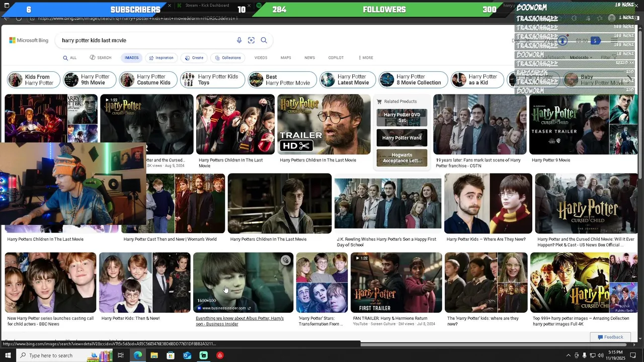Open the 5:15 PM clock and date
This screenshot has width=644, height=362.
(615, 355)
